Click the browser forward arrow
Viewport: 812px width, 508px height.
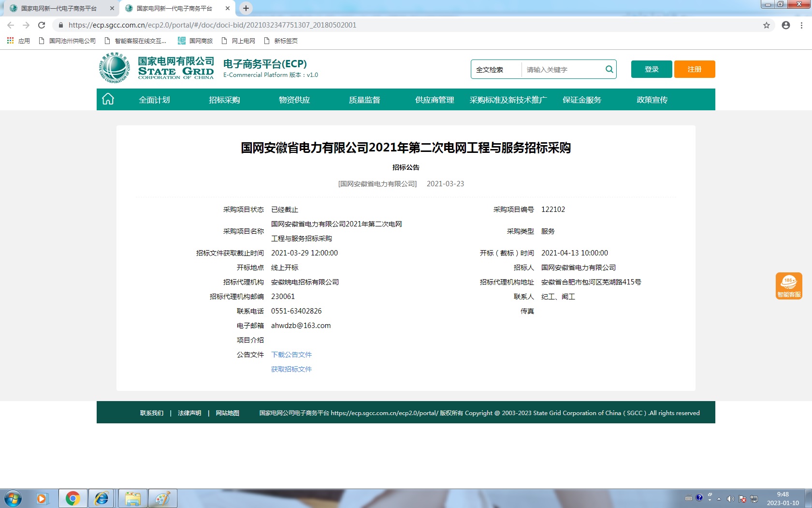tap(26, 25)
